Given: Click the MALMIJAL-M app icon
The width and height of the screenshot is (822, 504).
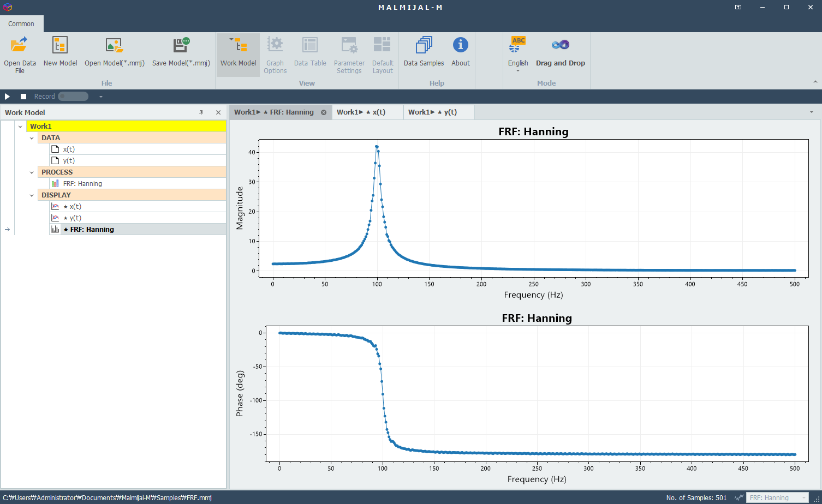Looking at the screenshot, I should click(x=7, y=7).
